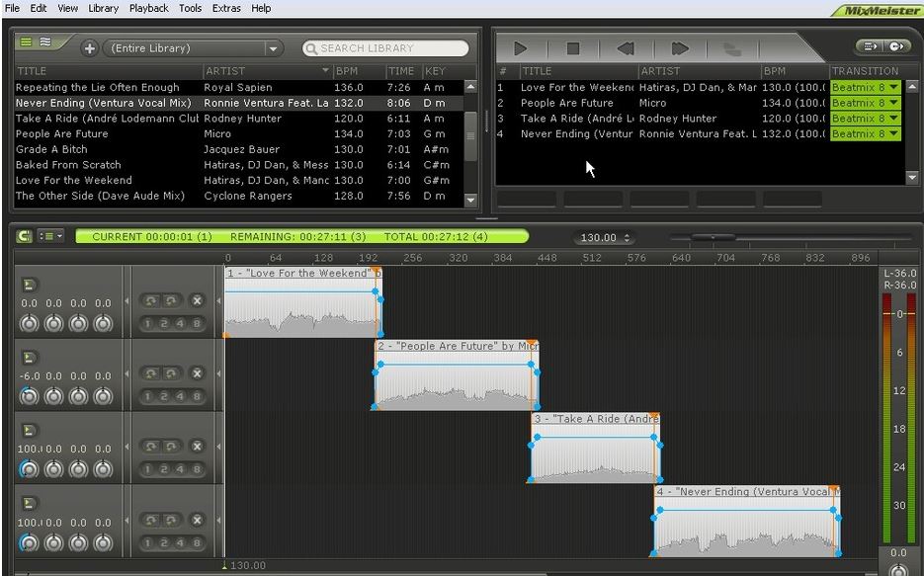Switch the library to list view icon
The height and width of the screenshot is (576, 924).
click(x=26, y=41)
